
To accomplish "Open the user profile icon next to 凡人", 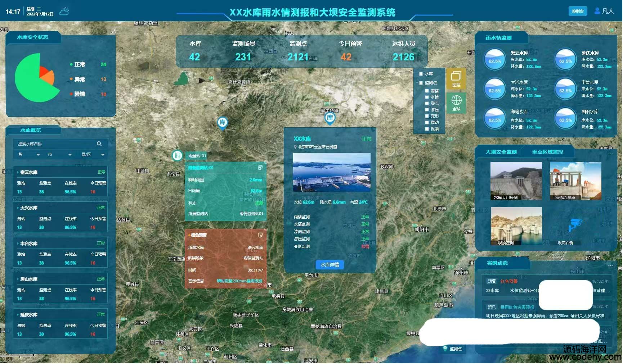I will [x=597, y=11].
